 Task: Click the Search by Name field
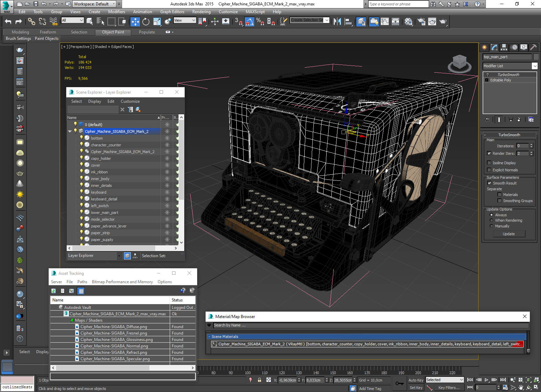pos(371,325)
